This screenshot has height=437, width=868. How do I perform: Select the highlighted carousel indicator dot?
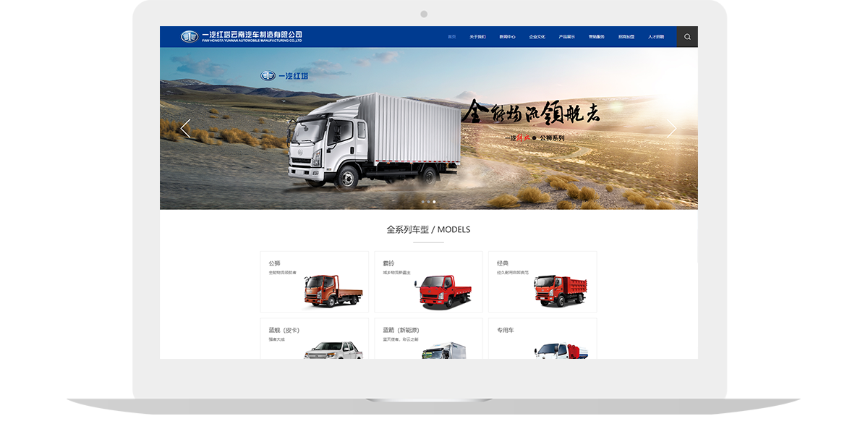tap(434, 202)
